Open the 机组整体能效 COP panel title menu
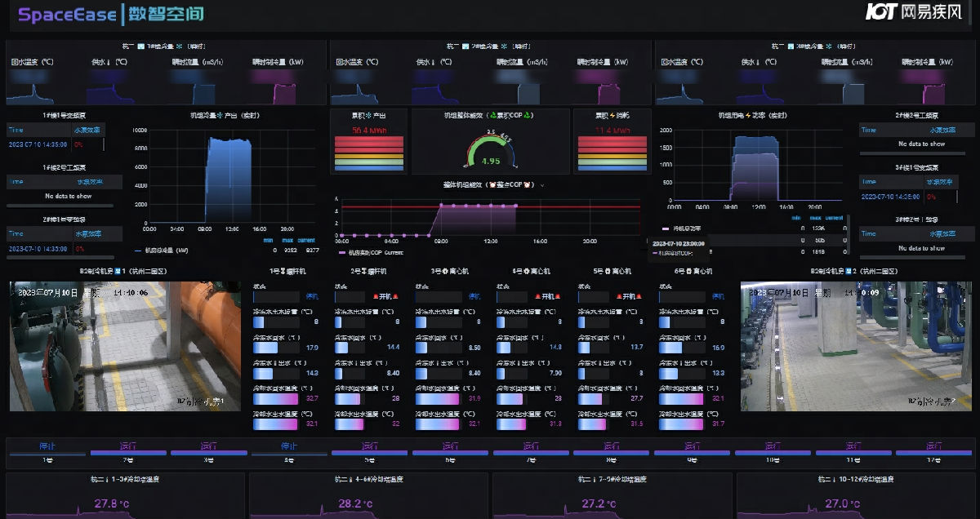980x519 pixels. tap(490, 116)
